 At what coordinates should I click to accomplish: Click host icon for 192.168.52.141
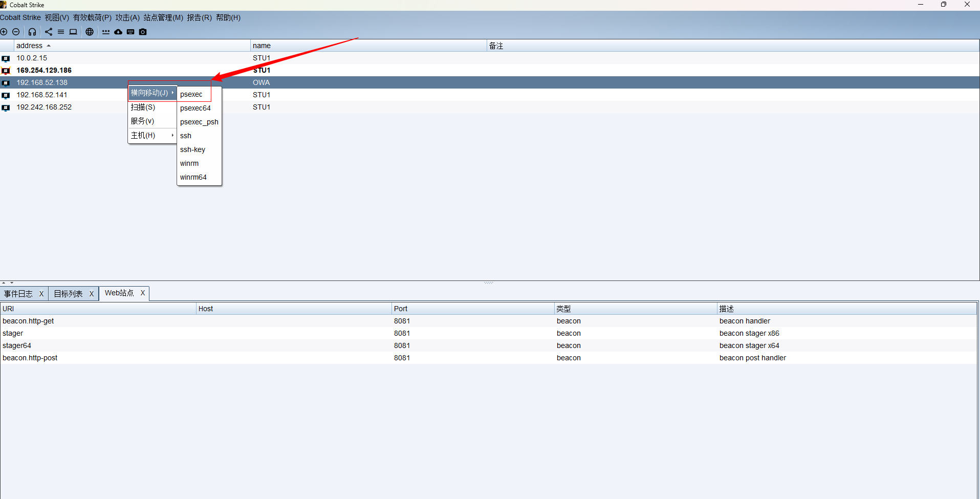(6, 95)
